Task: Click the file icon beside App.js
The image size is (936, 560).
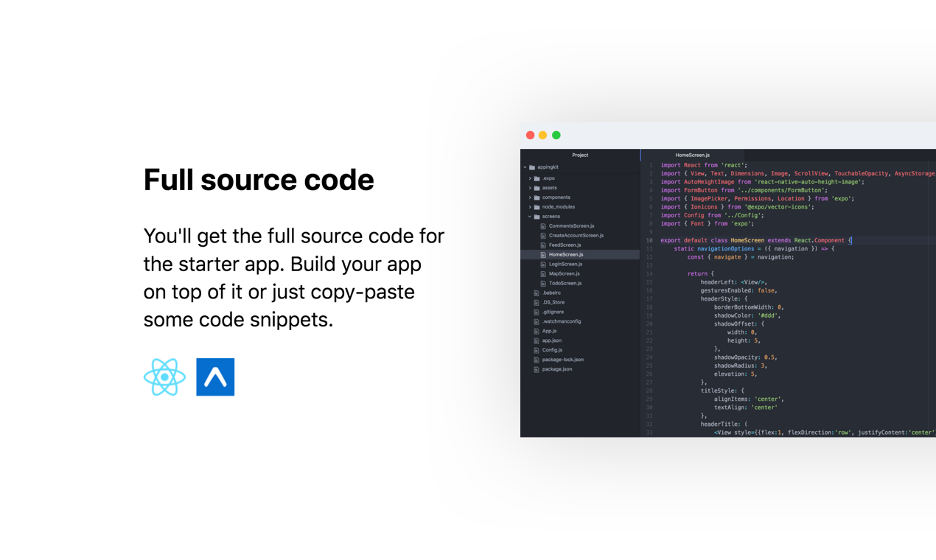Action: click(537, 331)
